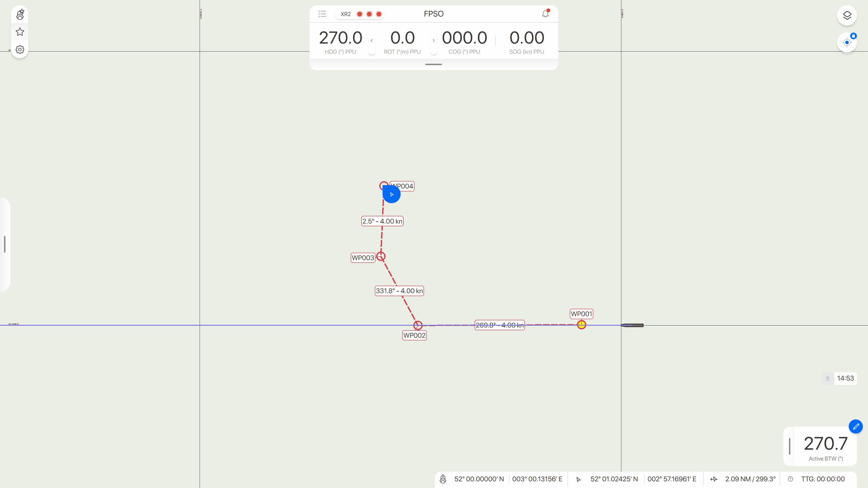Click the 14:53 time display
This screenshot has height=488, width=868.
845,378
